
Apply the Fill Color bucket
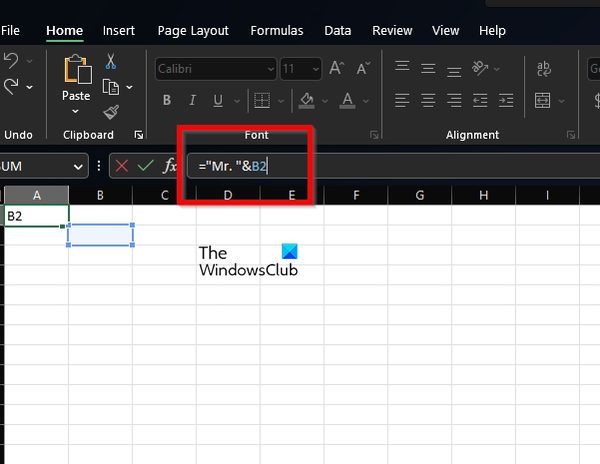tap(307, 101)
